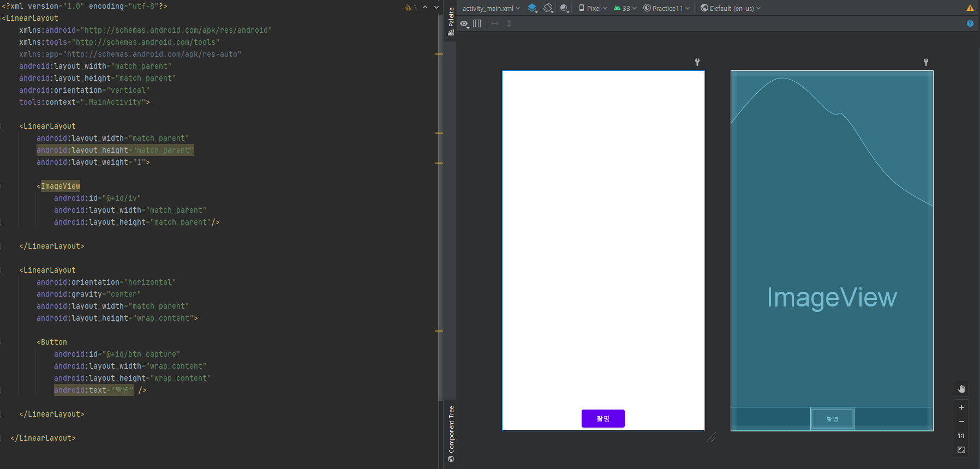980x469 pixels.
Task: Select the ImageView in blueprint preview
Action: coord(832,239)
